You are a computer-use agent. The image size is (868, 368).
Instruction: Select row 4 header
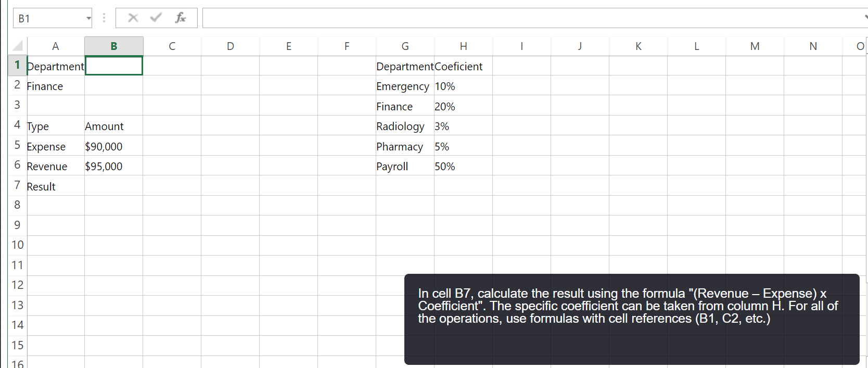point(18,125)
